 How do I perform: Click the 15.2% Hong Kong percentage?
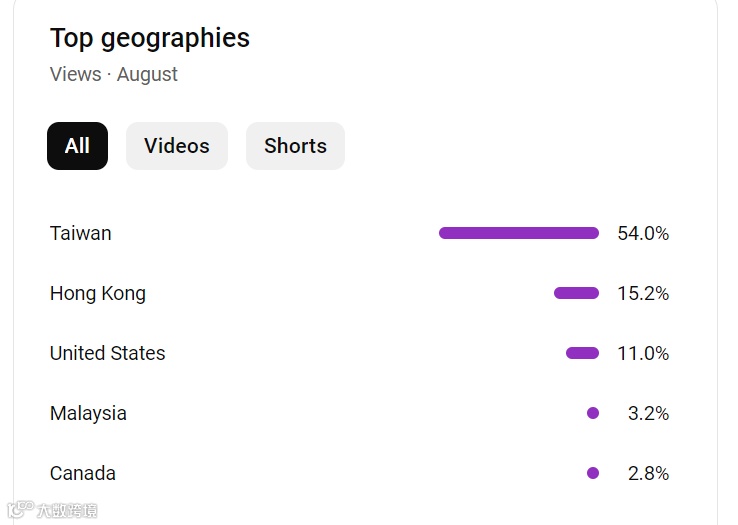643,293
